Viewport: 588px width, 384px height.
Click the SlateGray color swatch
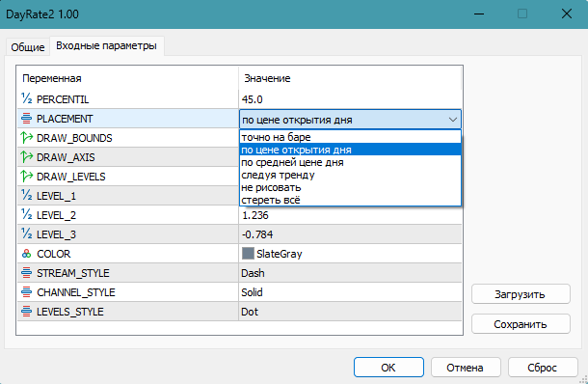(249, 254)
